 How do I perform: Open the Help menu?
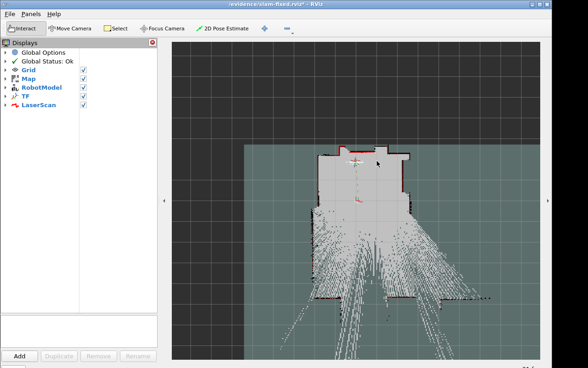click(54, 14)
